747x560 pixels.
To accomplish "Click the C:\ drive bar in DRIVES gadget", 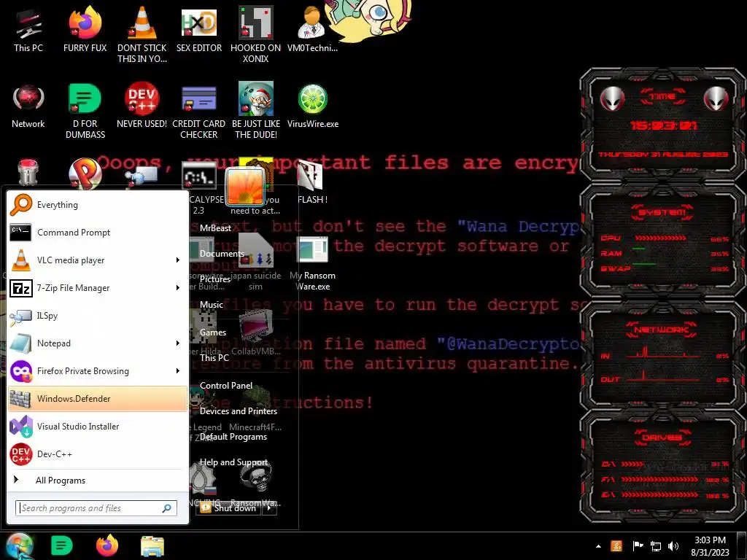I will 632,464.
